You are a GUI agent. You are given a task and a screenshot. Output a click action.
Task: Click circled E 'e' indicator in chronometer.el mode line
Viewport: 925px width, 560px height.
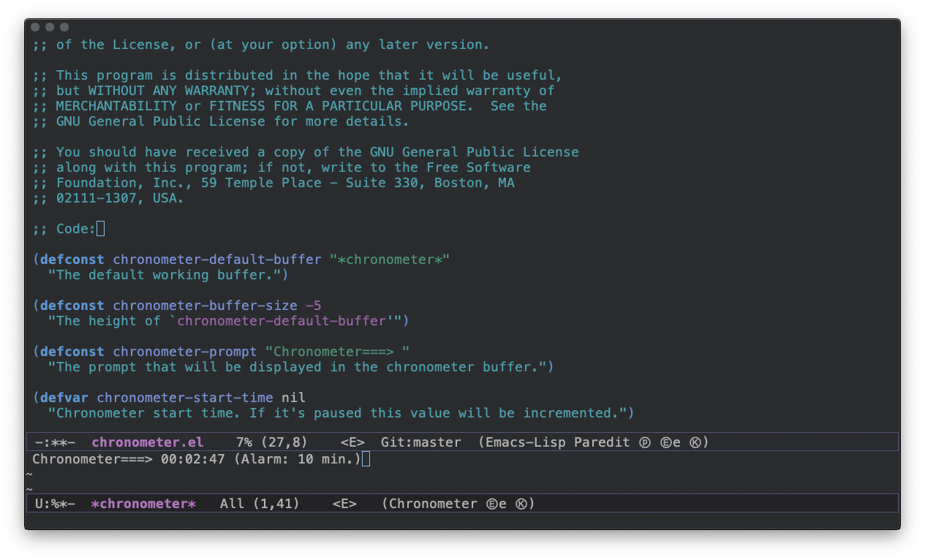click(x=670, y=442)
